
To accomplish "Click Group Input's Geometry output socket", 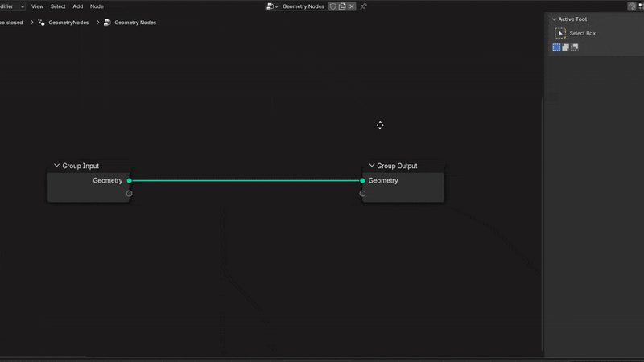I will (129, 181).
